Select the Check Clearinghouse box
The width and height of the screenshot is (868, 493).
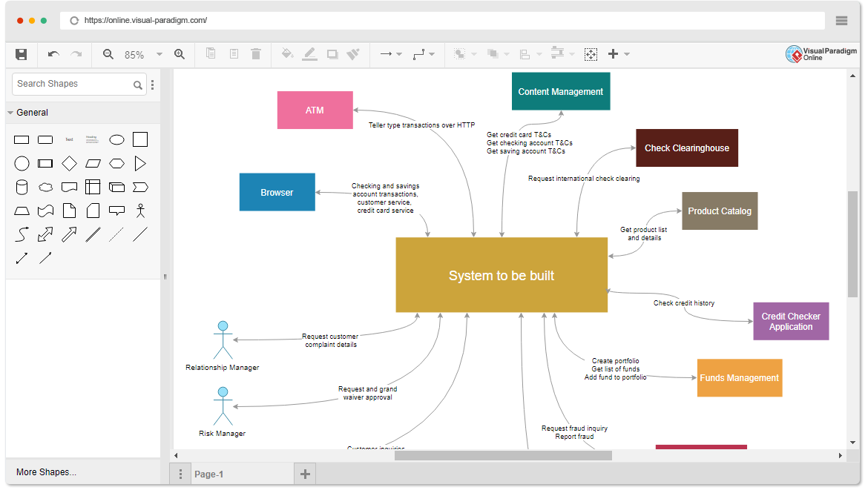click(x=687, y=148)
